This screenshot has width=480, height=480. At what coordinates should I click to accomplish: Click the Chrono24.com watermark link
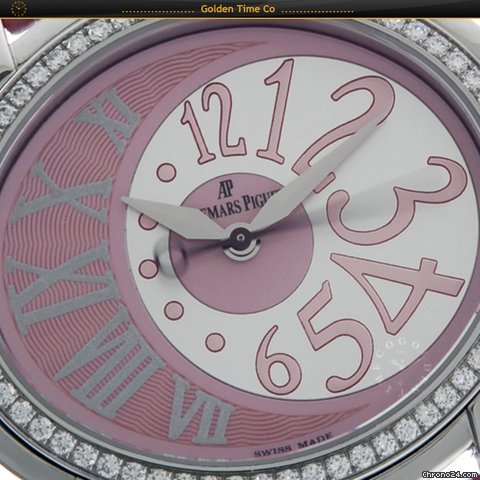[450, 474]
